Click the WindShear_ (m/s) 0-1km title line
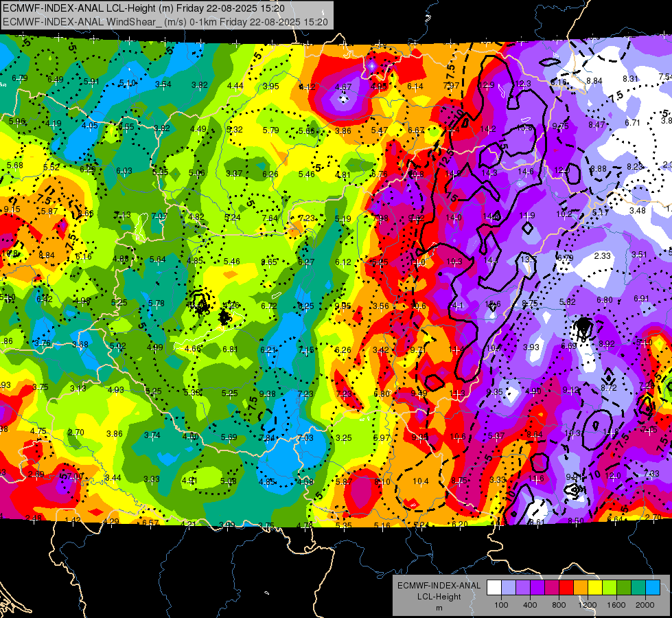The image size is (672, 618). tap(165, 22)
